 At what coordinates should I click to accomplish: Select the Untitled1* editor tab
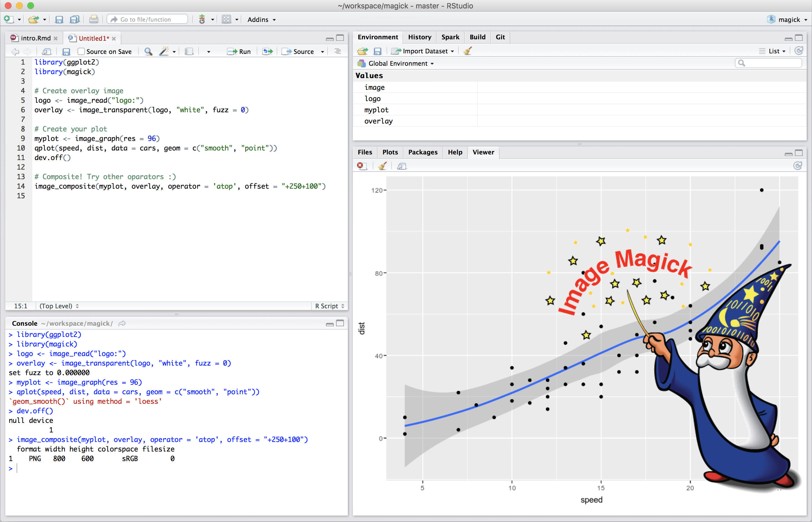pyautogui.click(x=94, y=38)
